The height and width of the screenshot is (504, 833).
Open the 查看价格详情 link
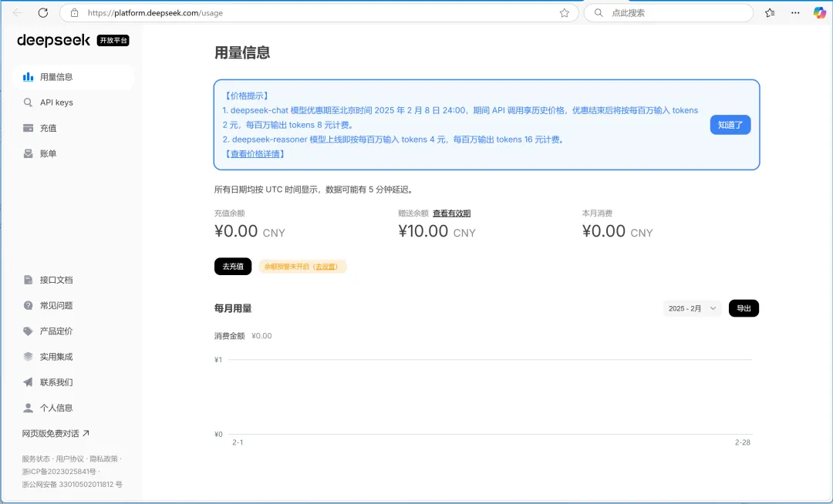pos(255,154)
